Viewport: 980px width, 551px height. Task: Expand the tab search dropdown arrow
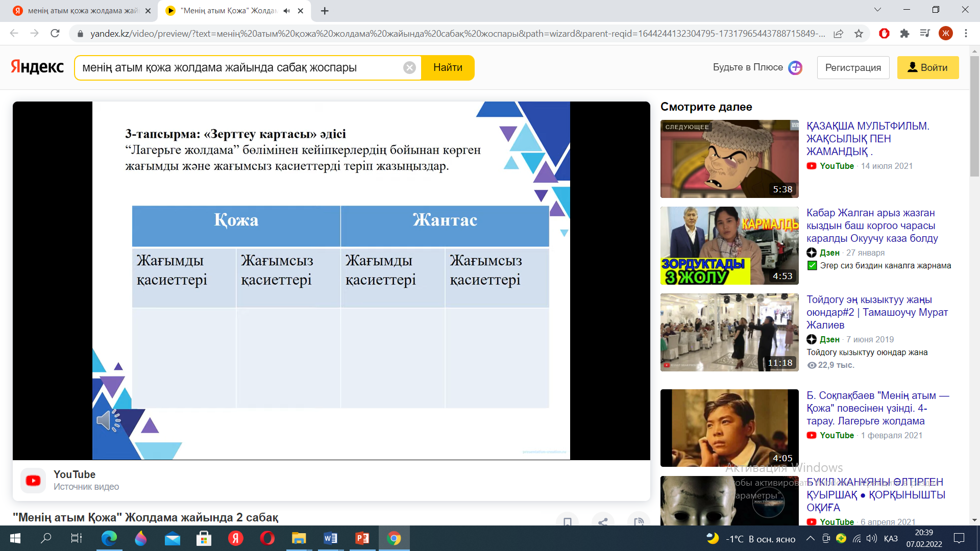coord(877,10)
